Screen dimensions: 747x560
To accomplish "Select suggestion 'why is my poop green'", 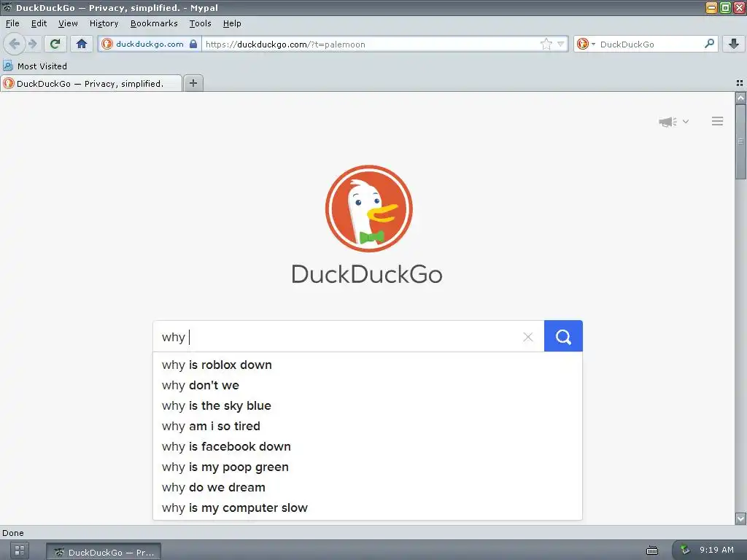I will [368, 467].
